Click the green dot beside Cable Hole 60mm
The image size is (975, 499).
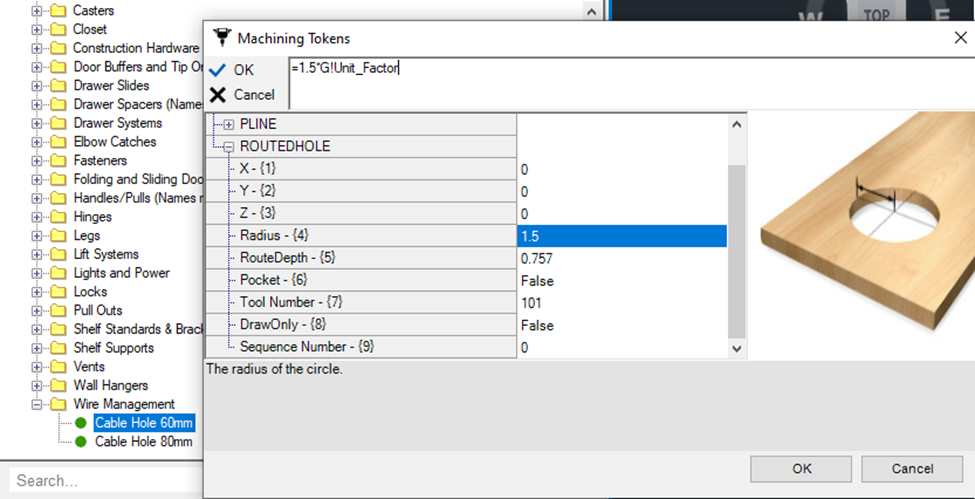coord(81,423)
